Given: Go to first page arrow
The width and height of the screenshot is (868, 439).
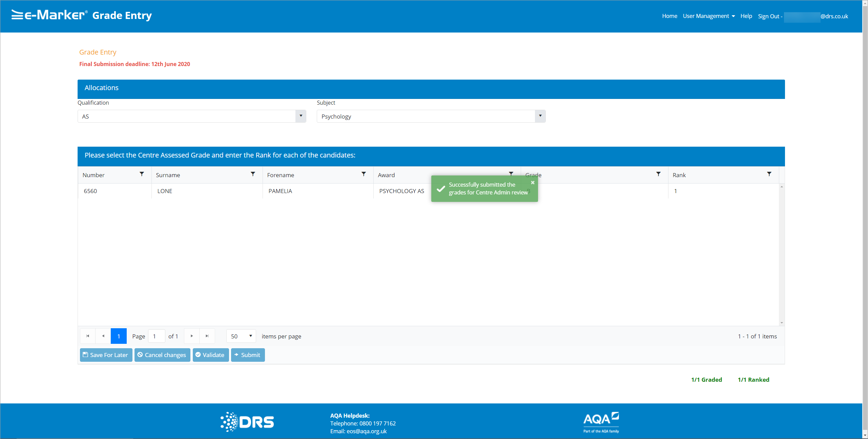Looking at the screenshot, I should click(88, 336).
